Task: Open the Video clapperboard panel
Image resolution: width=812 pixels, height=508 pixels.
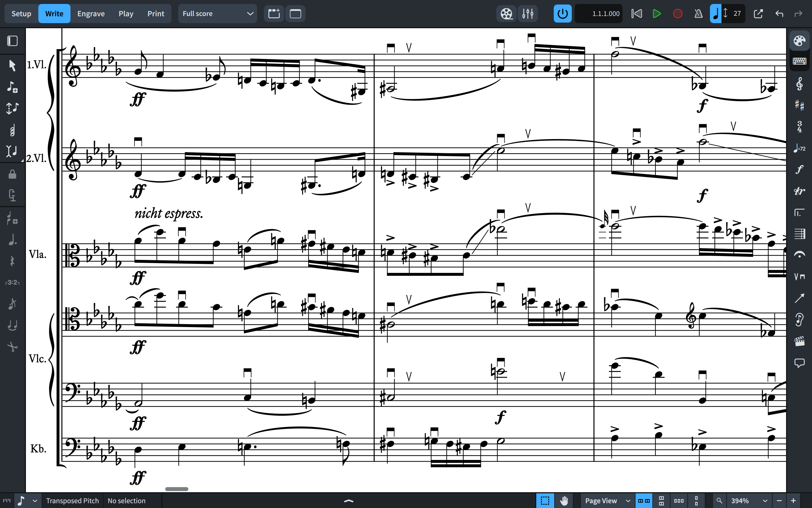Action: point(800,341)
